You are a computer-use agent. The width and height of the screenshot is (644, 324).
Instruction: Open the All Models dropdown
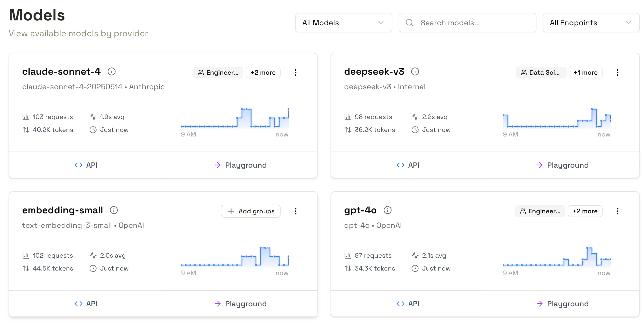344,23
